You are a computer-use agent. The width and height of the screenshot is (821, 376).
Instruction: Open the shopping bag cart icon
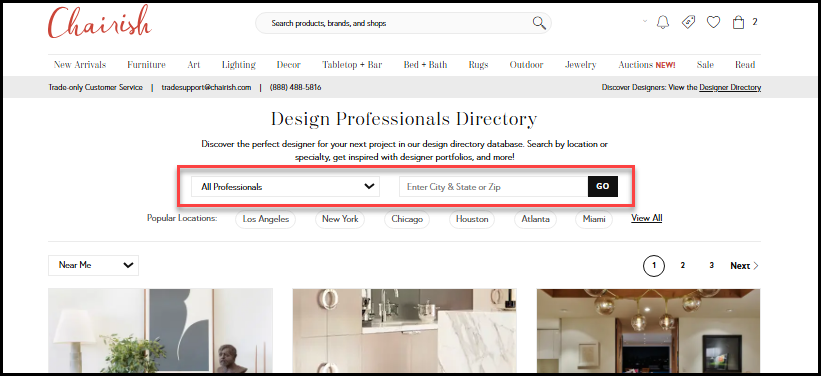pos(738,22)
